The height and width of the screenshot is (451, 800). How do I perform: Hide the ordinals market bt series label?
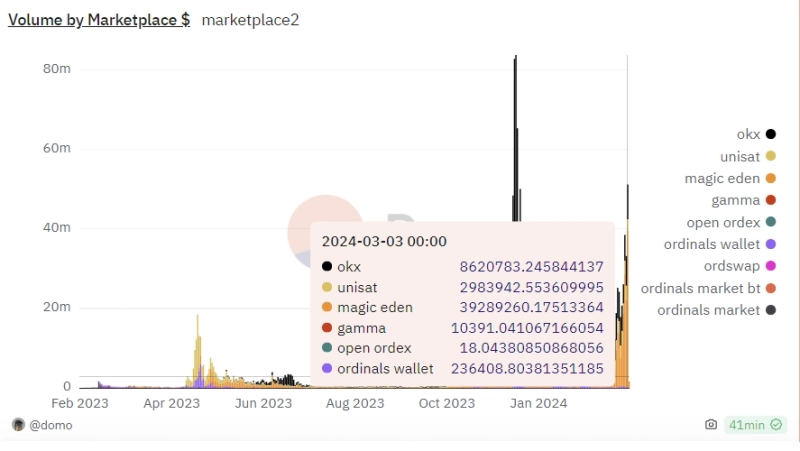(700, 288)
